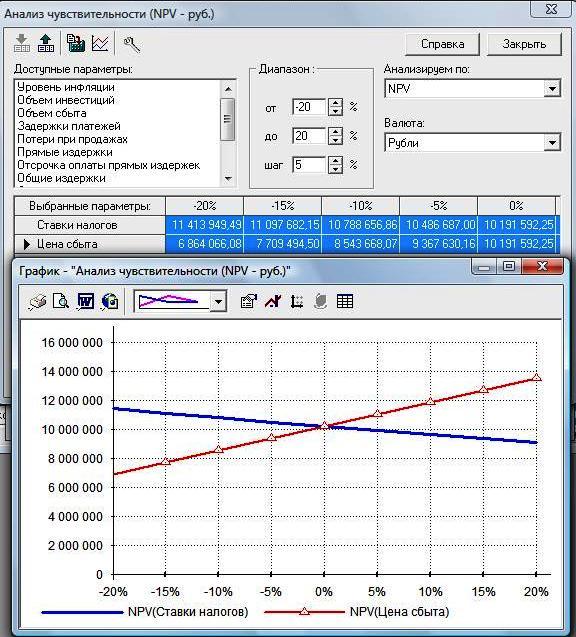Close the График chart window
The image size is (576, 637).
[542, 266]
